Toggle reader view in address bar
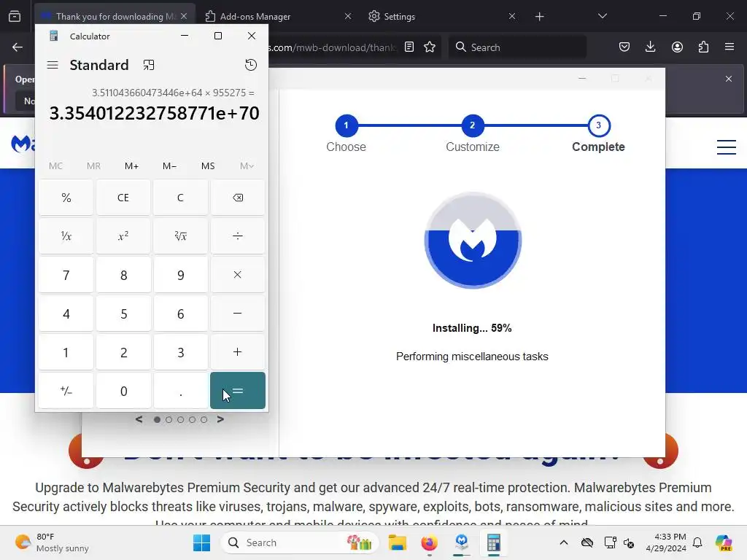 (409, 47)
